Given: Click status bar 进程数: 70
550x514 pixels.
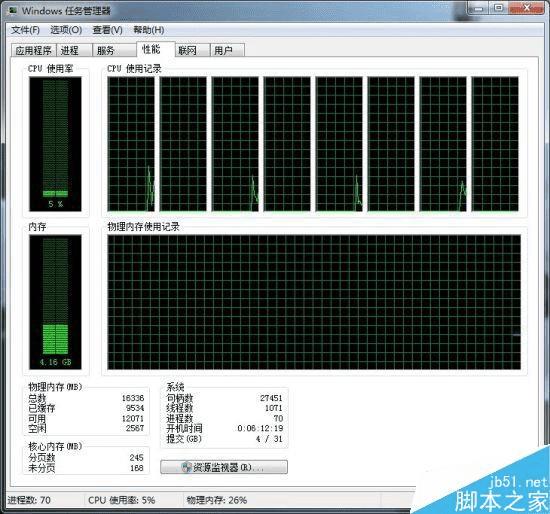Looking at the screenshot, I should (x=29, y=500).
